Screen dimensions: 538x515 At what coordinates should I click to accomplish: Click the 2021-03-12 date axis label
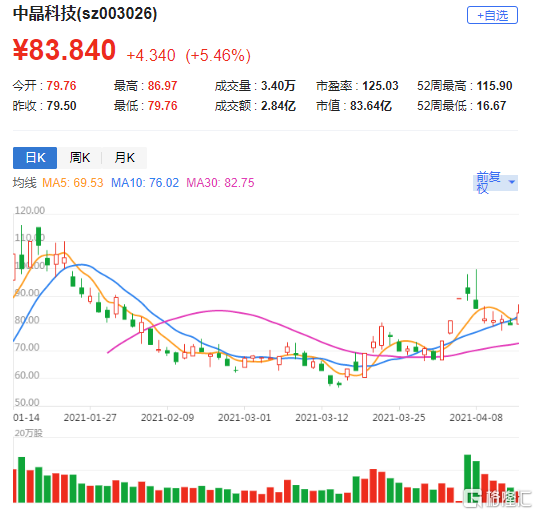click(x=322, y=418)
